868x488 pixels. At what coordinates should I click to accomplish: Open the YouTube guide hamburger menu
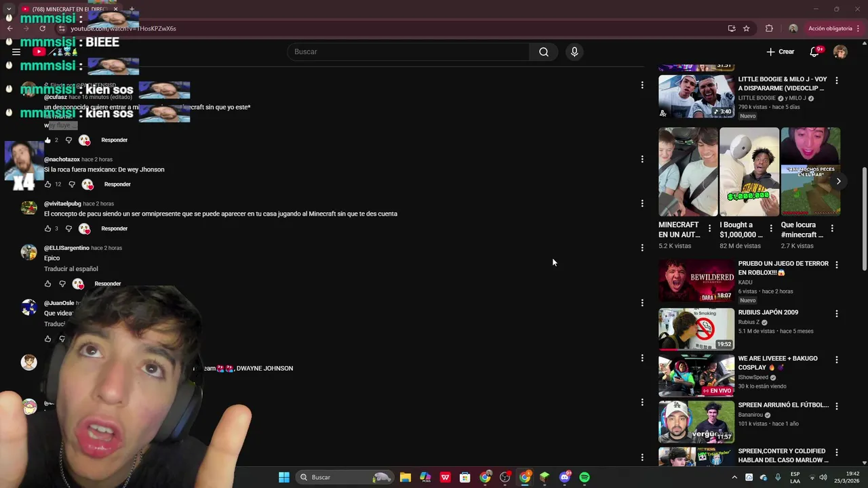coord(16,52)
